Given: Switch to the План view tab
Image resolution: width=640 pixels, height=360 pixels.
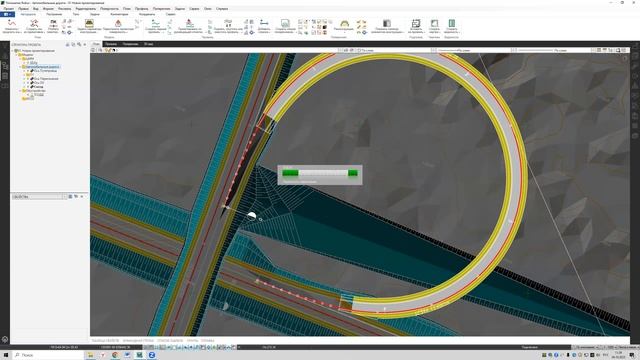Looking at the screenshot, I should [96, 44].
